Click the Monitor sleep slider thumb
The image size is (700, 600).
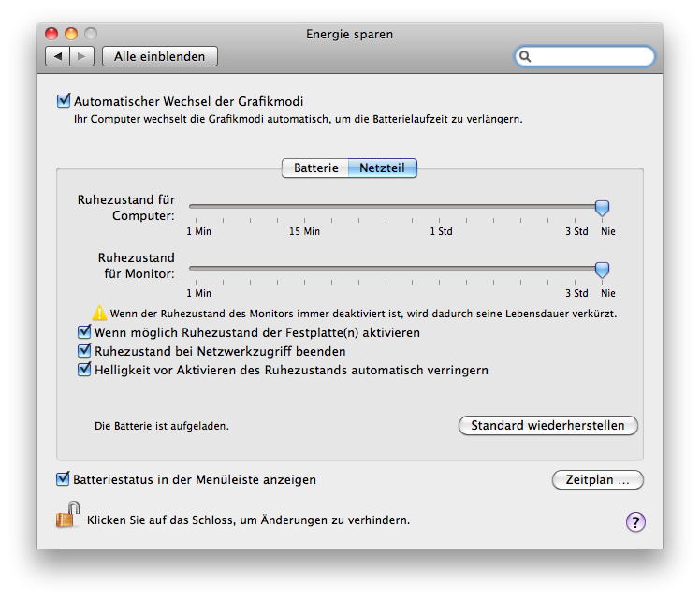pyautogui.click(x=602, y=271)
